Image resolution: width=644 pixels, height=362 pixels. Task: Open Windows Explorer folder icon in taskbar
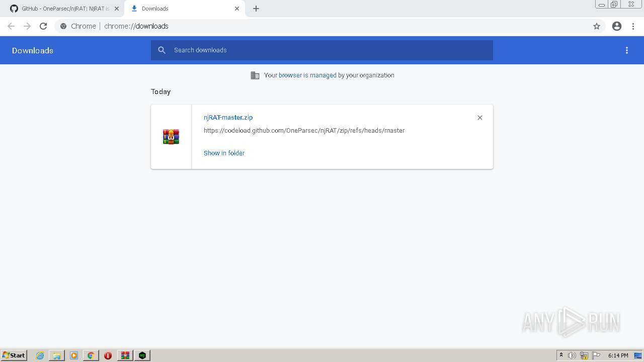[x=57, y=355]
